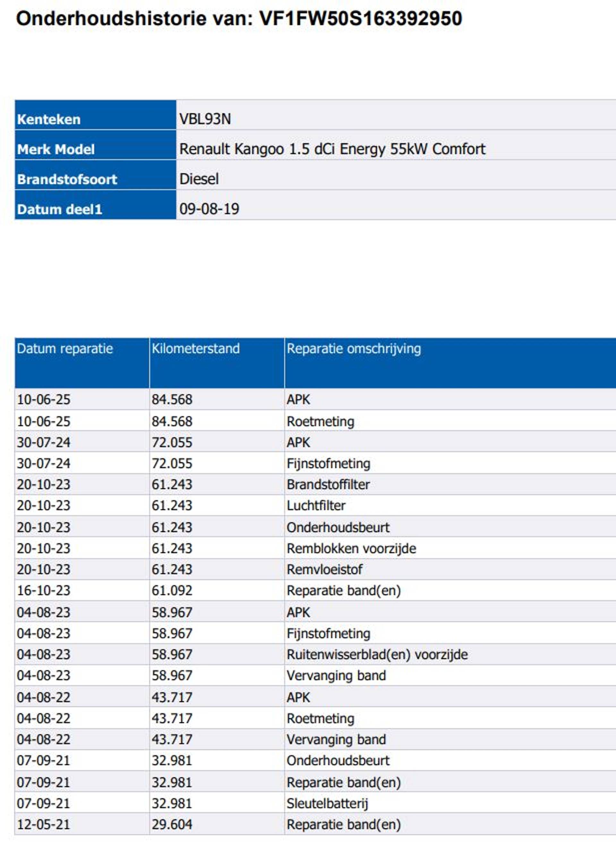This screenshot has height=847, width=616.
Task: Click the Kenteken label cell
Action: [49, 119]
